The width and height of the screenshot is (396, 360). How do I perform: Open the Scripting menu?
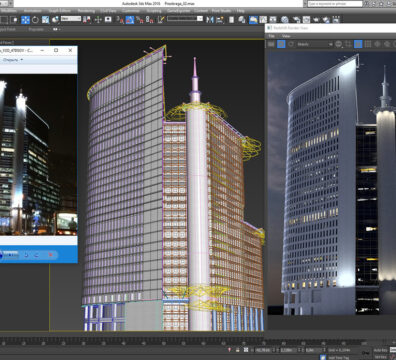click(154, 11)
